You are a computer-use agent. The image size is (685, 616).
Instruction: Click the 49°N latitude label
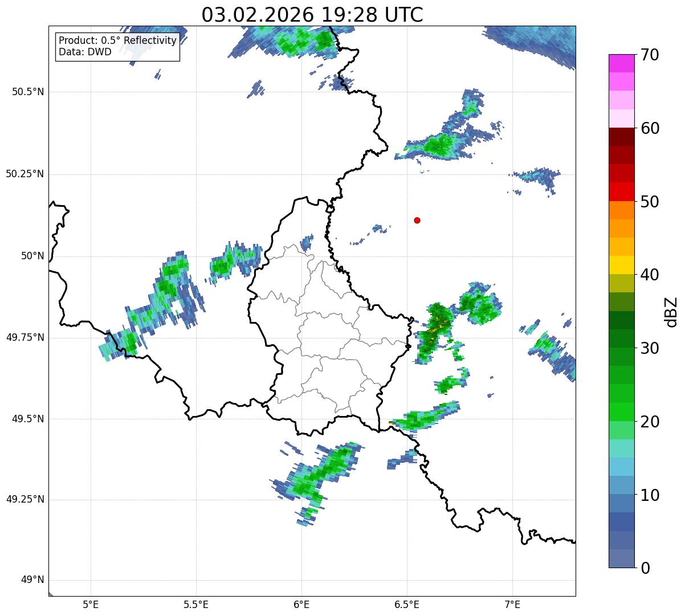click(x=32, y=580)
